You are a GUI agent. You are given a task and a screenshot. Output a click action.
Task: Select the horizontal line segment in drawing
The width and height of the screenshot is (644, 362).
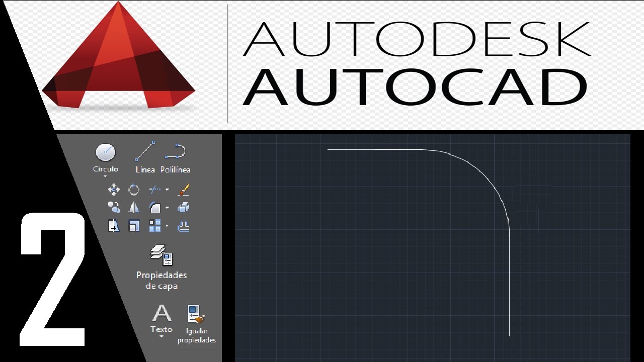(x=375, y=149)
